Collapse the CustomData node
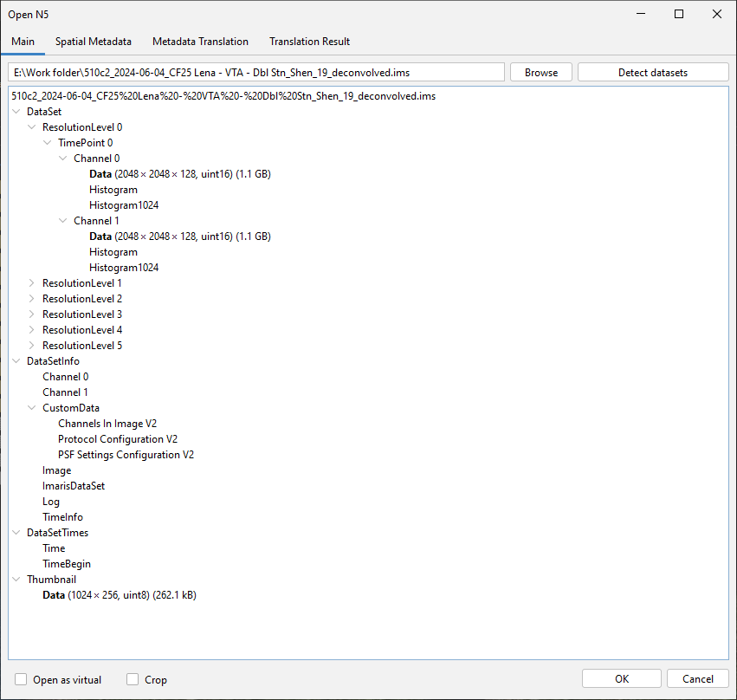 point(31,407)
